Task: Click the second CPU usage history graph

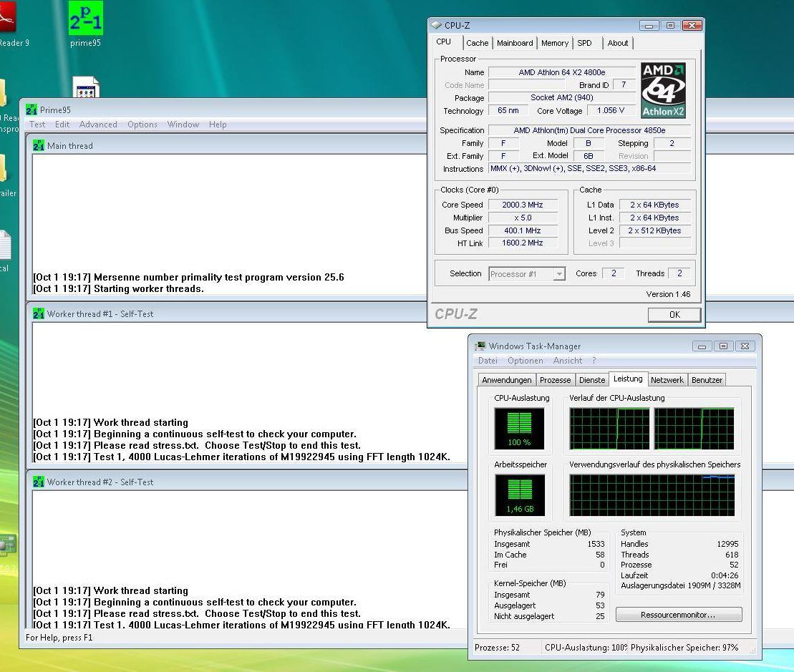Action: [x=694, y=429]
